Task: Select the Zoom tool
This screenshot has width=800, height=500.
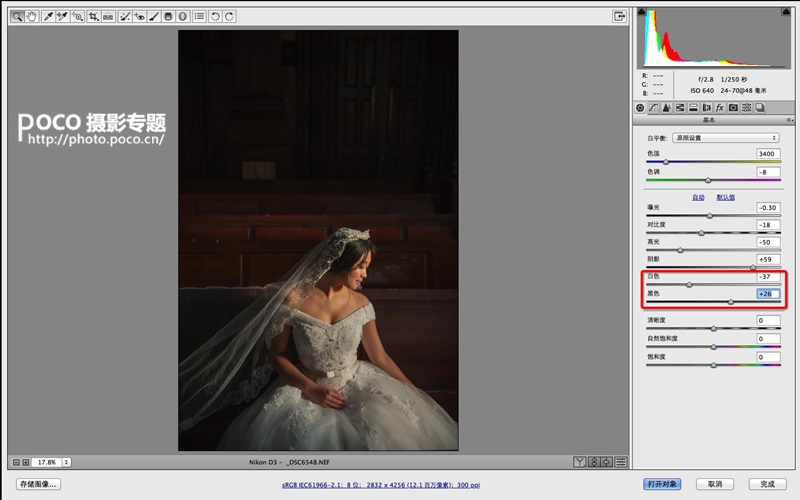Action: 17,16
